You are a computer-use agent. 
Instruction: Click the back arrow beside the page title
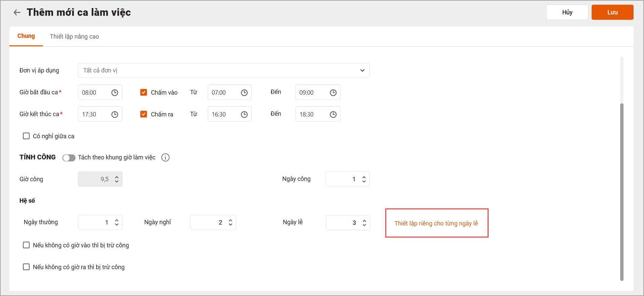17,13
